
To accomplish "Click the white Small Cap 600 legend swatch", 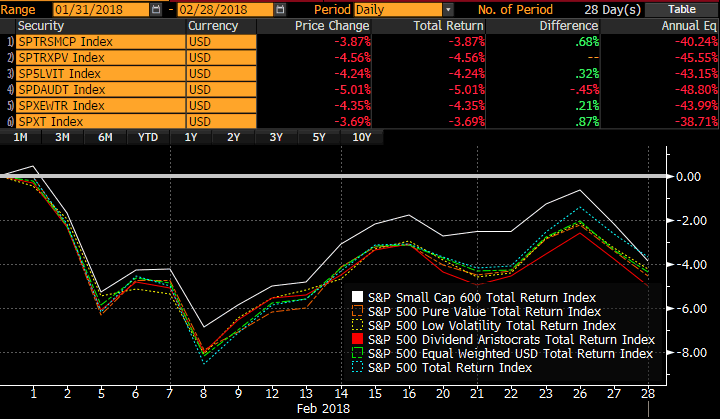I will coord(357,297).
